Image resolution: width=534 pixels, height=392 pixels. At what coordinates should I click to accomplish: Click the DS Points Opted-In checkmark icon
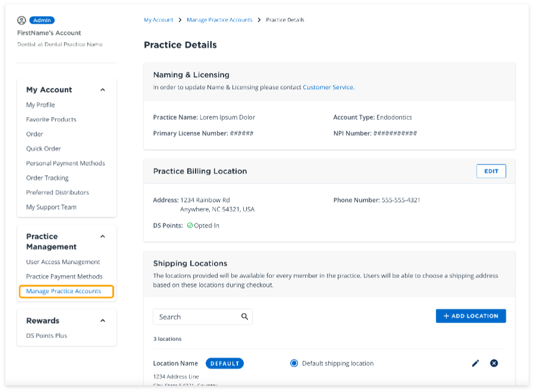[x=190, y=226]
